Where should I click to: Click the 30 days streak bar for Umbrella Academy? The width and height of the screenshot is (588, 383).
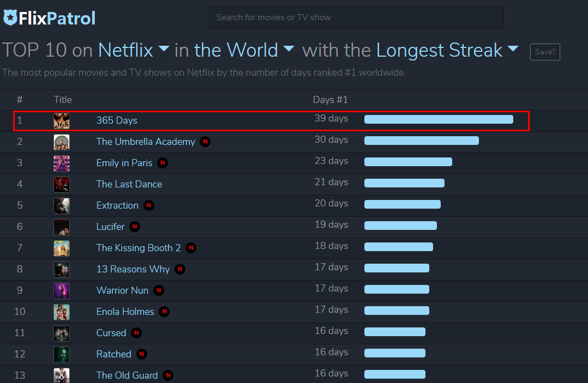click(x=422, y=141)
